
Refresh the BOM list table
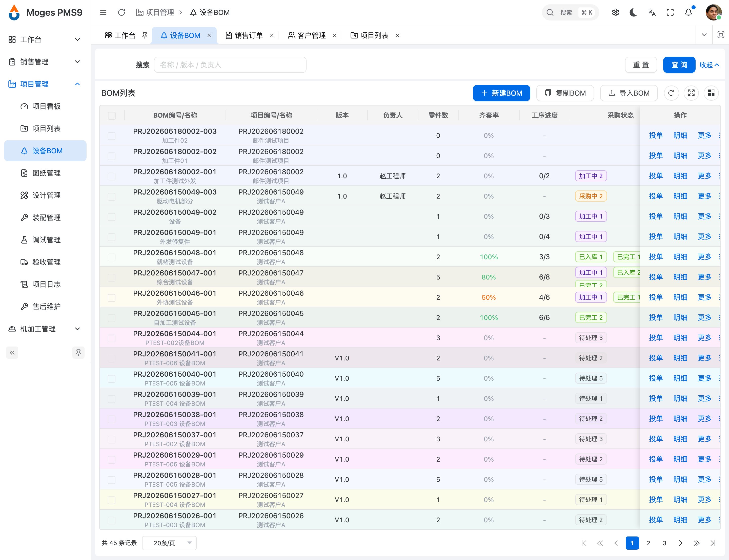point(671,93)
